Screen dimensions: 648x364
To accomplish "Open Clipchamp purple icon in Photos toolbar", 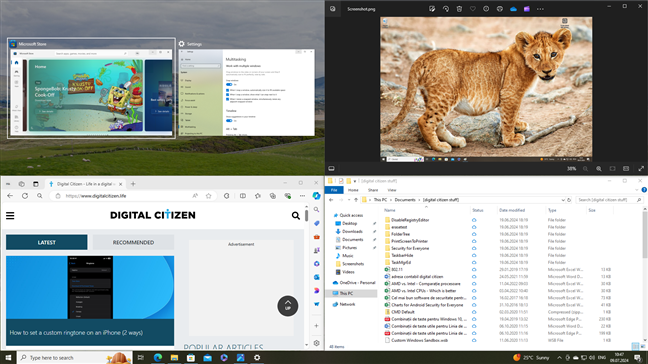I will pos(527,9).
